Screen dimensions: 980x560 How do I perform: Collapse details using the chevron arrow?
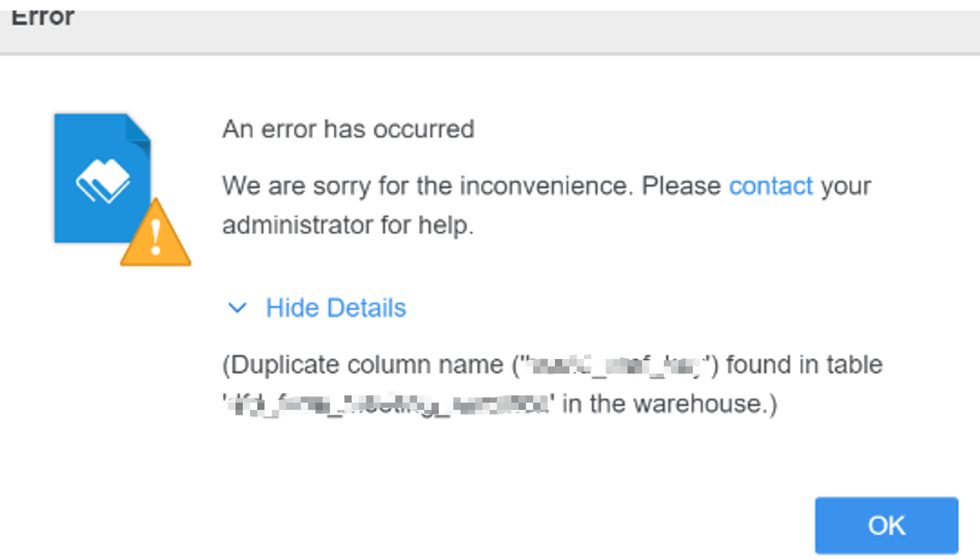pos(237,307)
